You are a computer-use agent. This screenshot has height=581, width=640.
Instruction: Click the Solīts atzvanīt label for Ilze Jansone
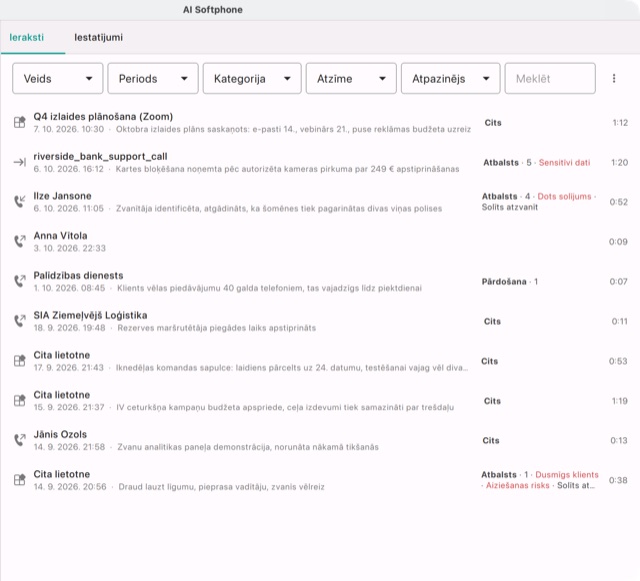[510, 207]
